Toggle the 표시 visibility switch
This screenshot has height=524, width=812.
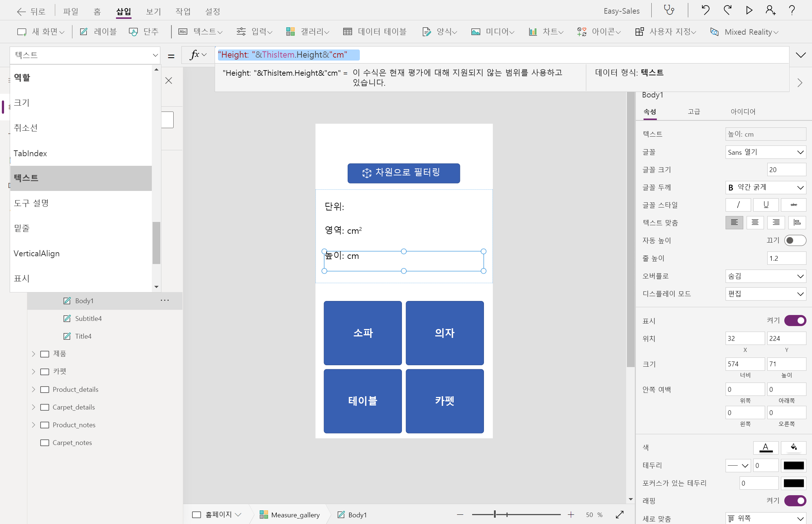point(795,321)
